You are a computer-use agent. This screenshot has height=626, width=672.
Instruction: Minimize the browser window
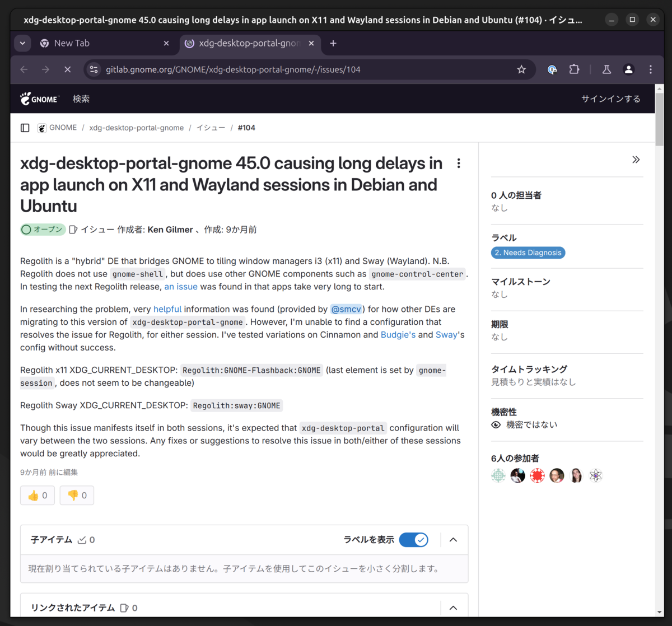coord(612,20)
